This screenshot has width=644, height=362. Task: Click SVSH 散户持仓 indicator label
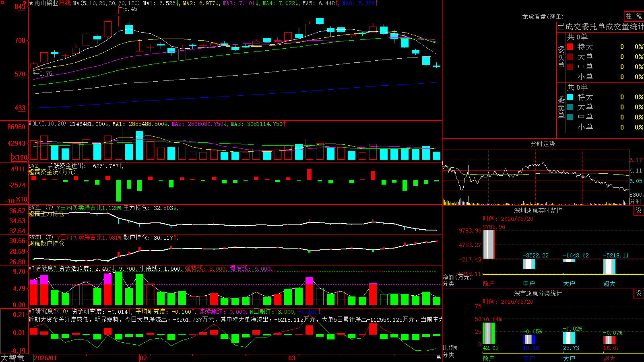[x=103, y=238]
